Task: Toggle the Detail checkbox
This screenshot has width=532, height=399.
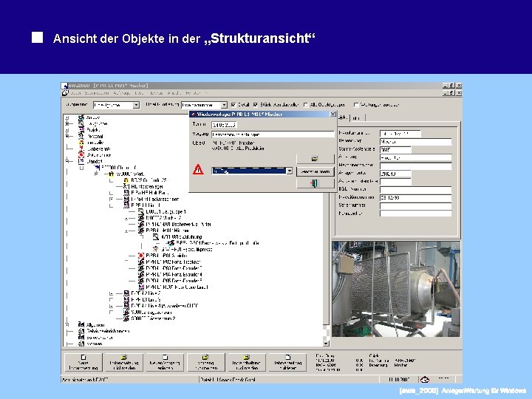Action: [x=233, y=105]
